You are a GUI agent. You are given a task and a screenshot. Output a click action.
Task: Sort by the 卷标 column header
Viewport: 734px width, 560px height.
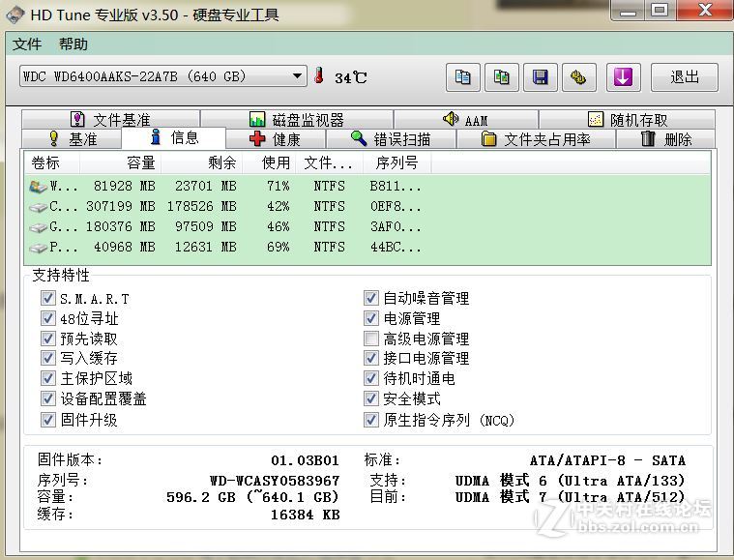pos(52,162)
